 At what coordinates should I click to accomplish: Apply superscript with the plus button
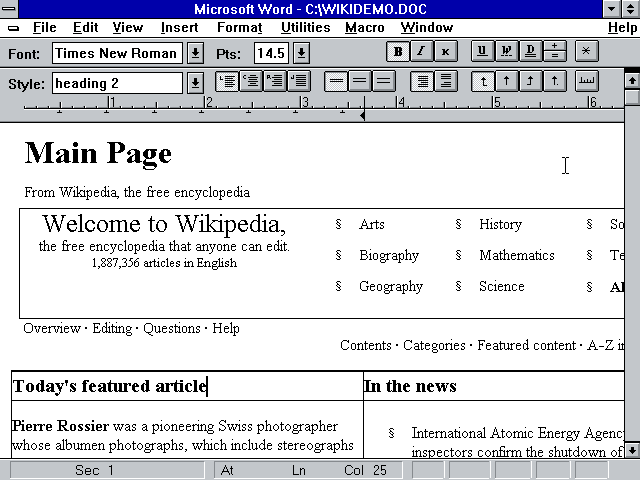(x=555, y=46)
